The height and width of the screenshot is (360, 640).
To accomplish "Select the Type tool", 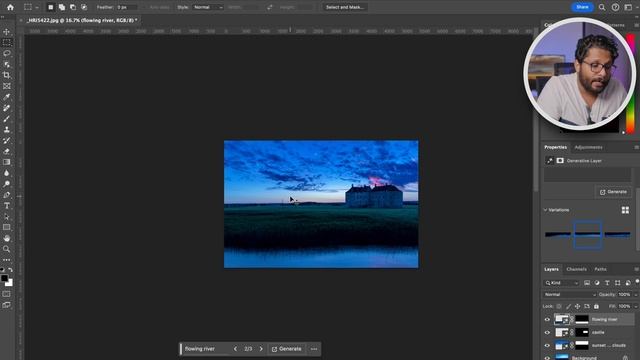I will (x=7, y=206).
